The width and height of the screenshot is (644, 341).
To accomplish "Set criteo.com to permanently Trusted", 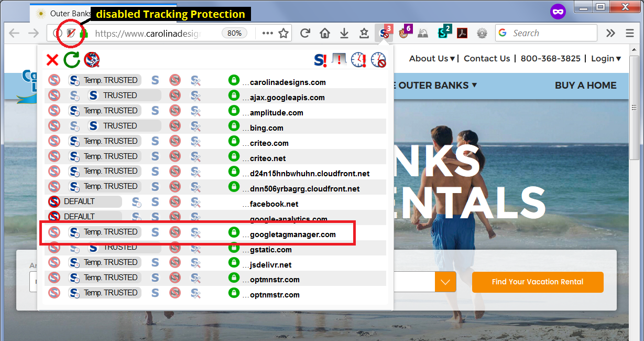I will tap(155, 141).
